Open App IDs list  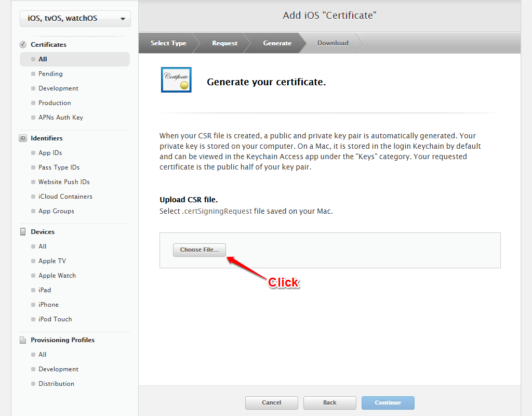pyautogui.click(x=50, y=153)
